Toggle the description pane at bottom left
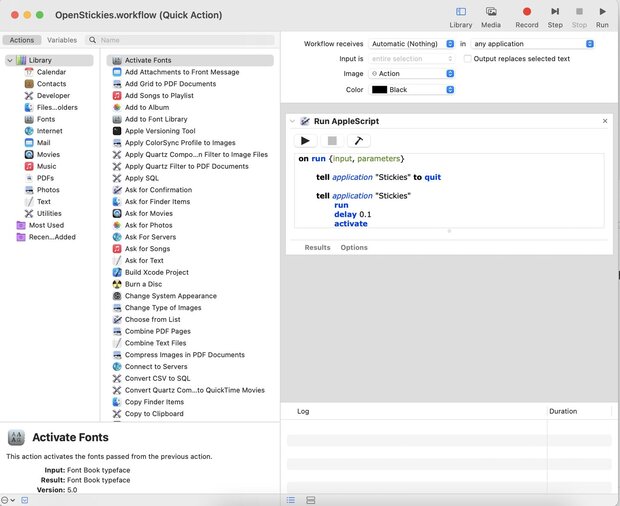This screenshot has width=620, height=506. point(25,500)
